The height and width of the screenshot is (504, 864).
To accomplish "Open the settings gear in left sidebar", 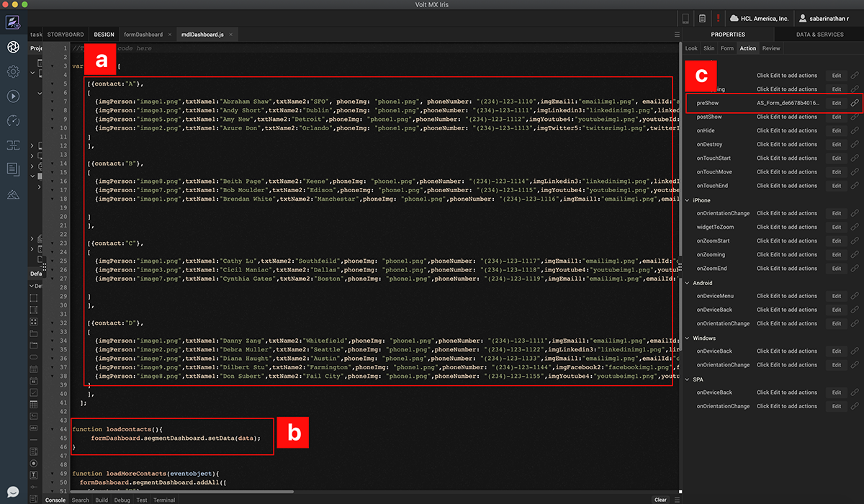I will 13,71.
